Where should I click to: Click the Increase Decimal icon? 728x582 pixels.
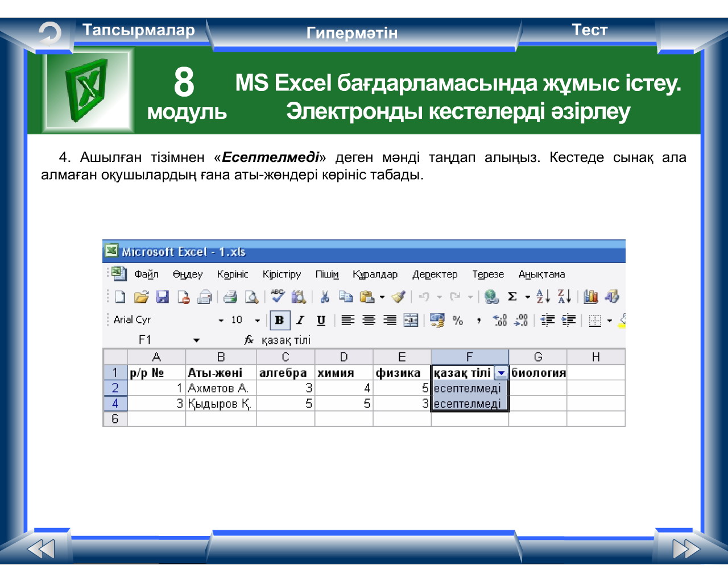pos(500,320)
